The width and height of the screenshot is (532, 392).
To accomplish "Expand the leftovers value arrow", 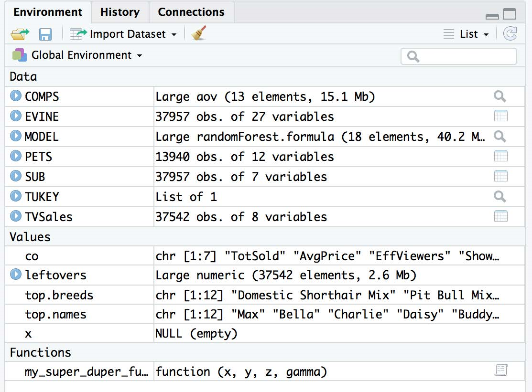I will 16,275.
